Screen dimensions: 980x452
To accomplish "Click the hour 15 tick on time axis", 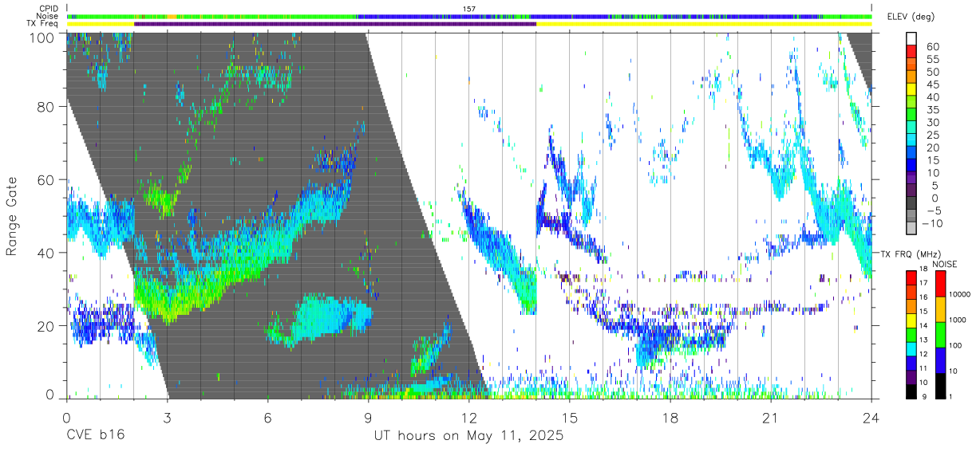I will 569,418.
